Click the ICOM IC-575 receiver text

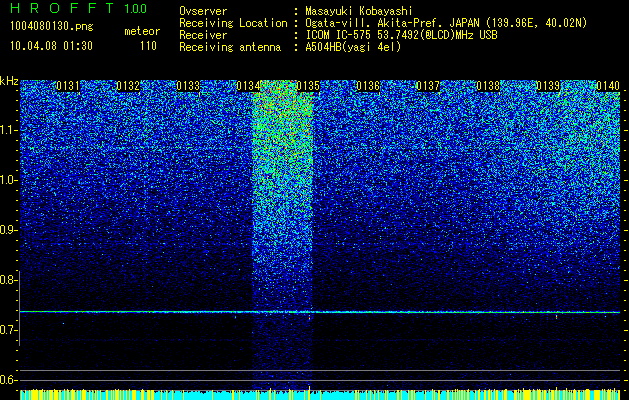coord(401,35)
